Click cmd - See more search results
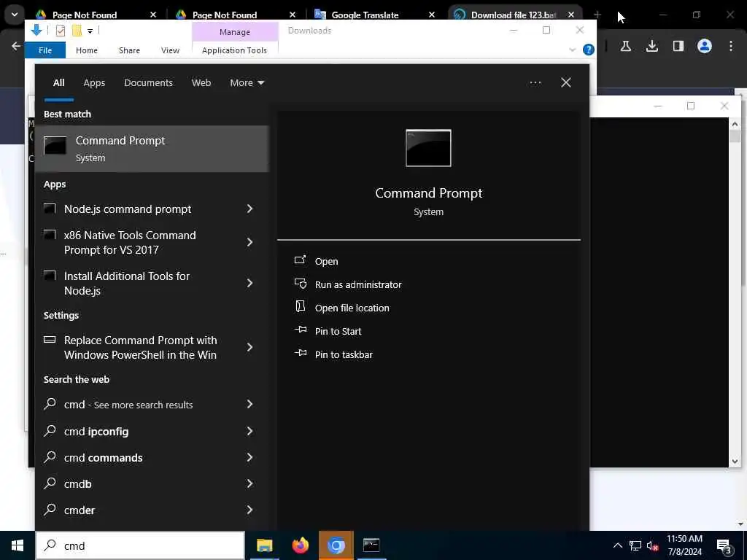Image resolution: width=747 pixels, height=560 pixels. click(x=152, y=404)
